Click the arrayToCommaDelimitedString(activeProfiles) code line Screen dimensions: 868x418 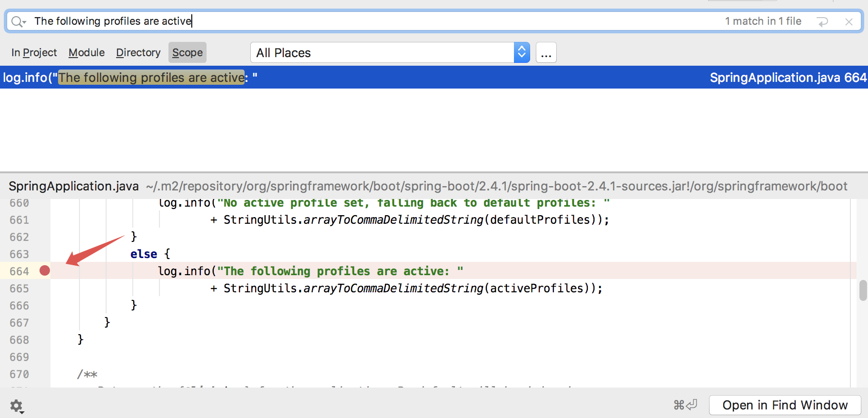click(x=407, y=289)
